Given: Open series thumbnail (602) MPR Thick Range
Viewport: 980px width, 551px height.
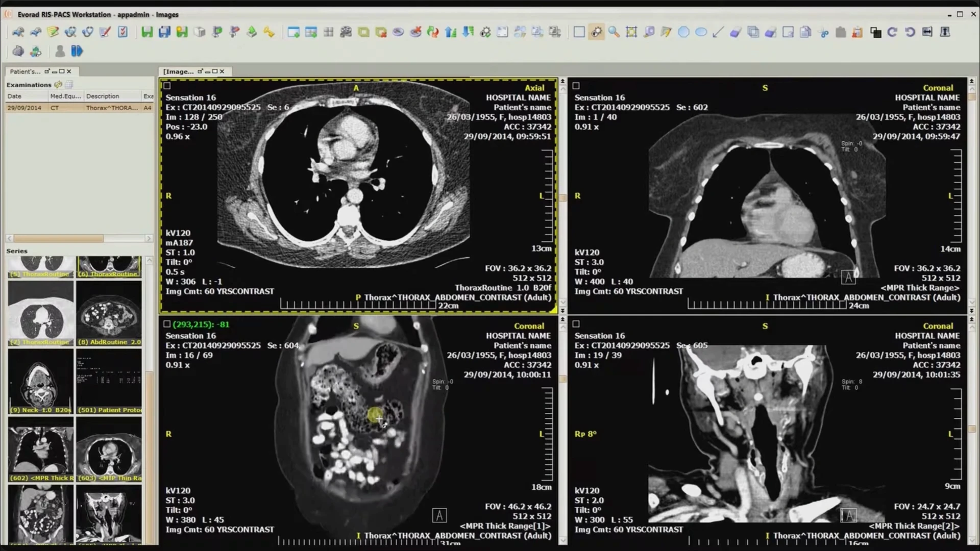Looking at the screenshot, I should click(41, 449).
